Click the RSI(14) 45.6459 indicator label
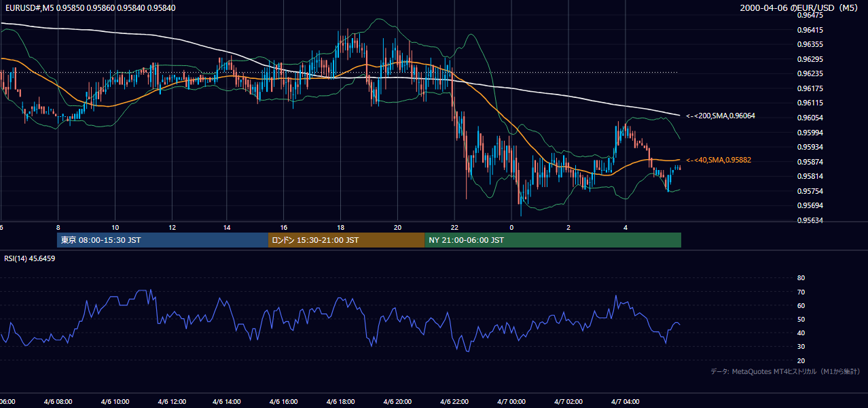Viewport: 868px width, 408px height. tap(30, 258)
